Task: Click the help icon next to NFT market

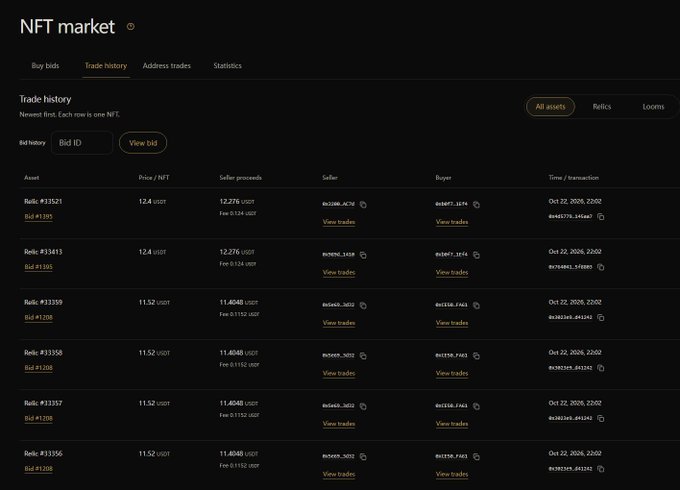Action: tap(131, 26)
